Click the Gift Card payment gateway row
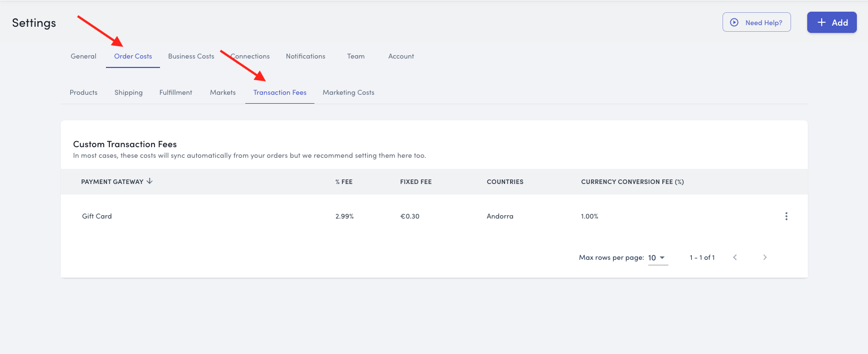 (x=97, y=216)
